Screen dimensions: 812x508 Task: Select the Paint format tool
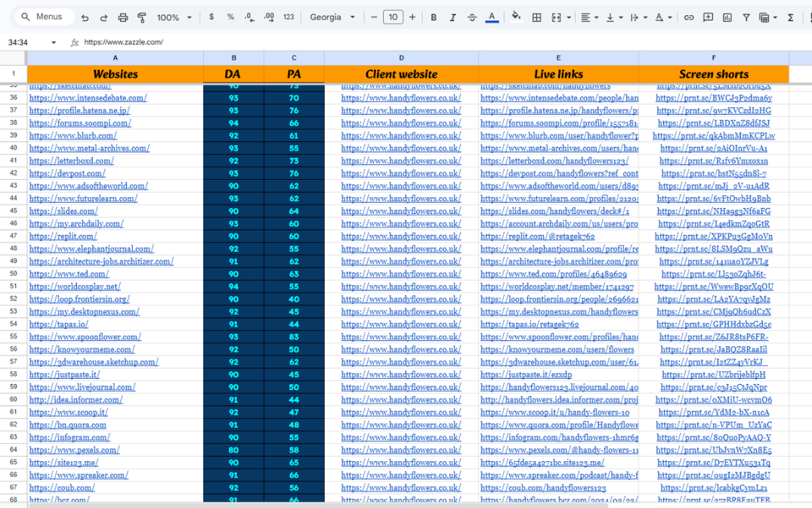(x=141, y=17)
